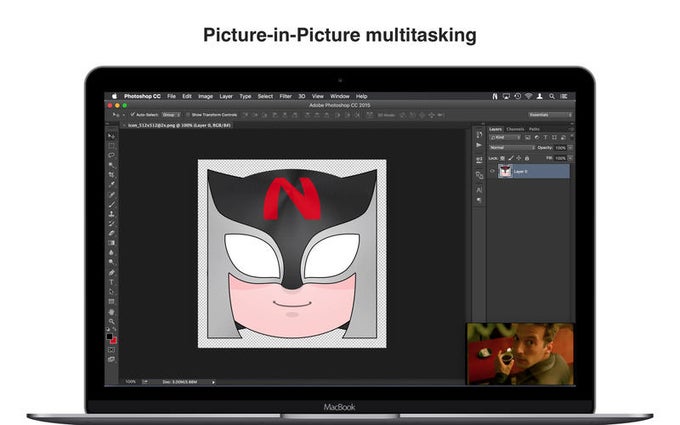The width and height of the screenshot is (680, 425).
Task: Hide Layer 0 using the eye icon
Action: tap(493, 171)
